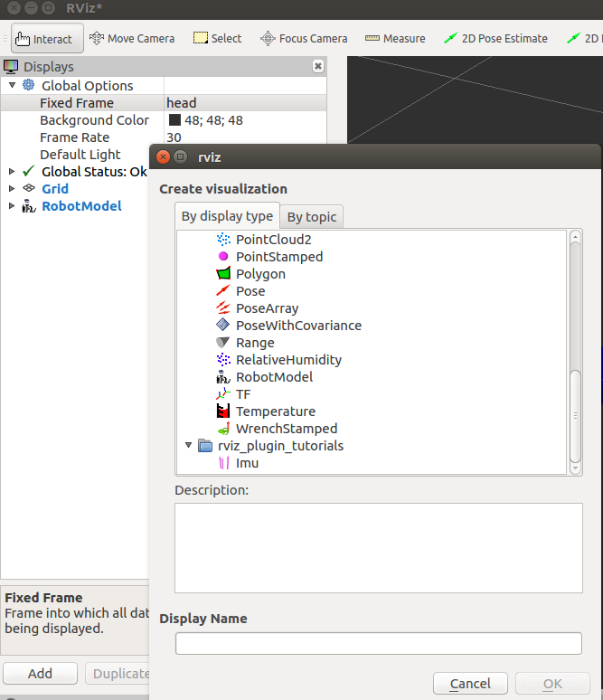Select the TF axes icon
603x700 pixels.
click(223, 393)
